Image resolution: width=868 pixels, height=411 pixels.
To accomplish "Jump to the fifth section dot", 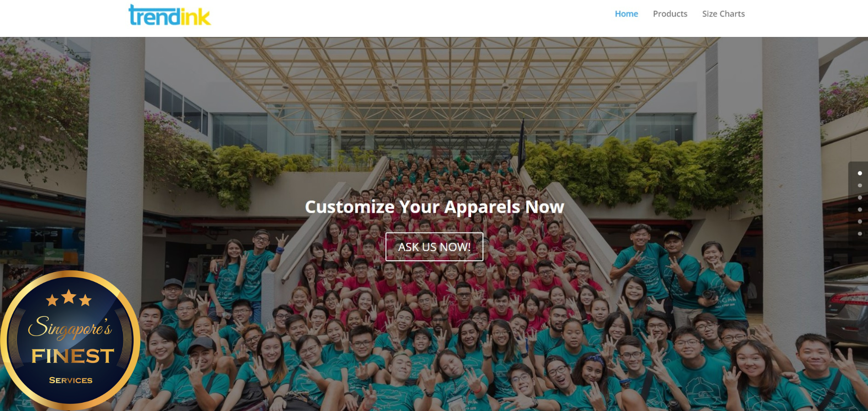I will 860,221.
